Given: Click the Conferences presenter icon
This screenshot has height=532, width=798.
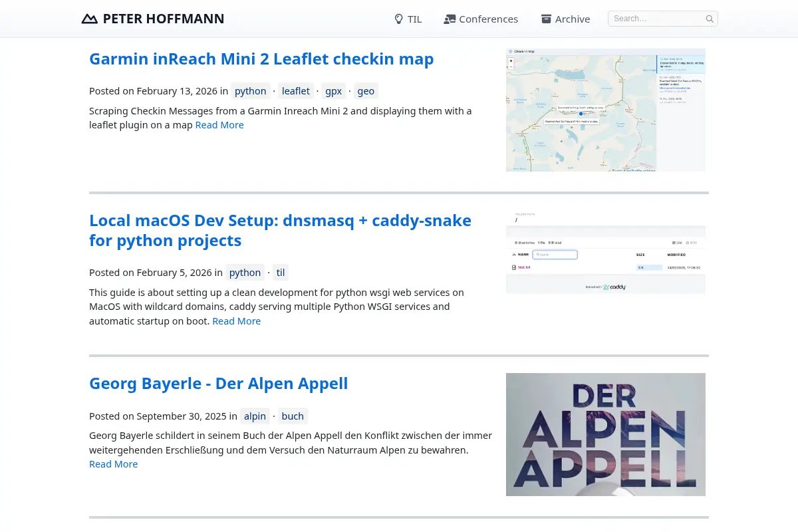Looking at the screenshot, I should [x=450, y=19].
